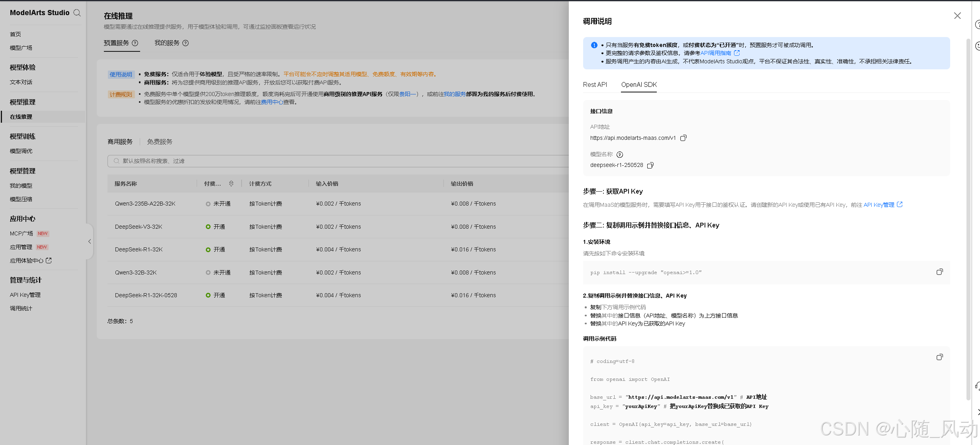Sort the 付费 status column
This screenshot has height=445, width=980.
(x=231, y=184)
